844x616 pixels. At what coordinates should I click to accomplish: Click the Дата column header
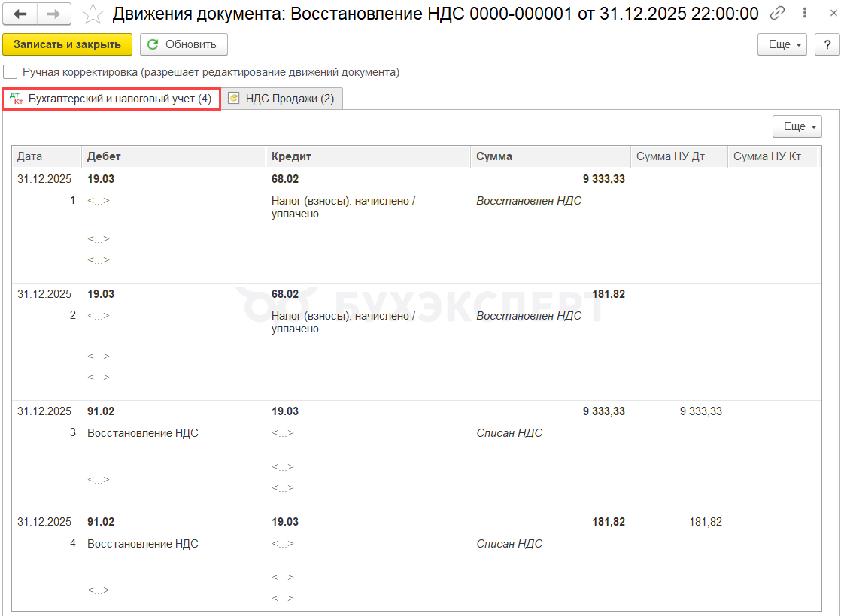tap(47, 156)
